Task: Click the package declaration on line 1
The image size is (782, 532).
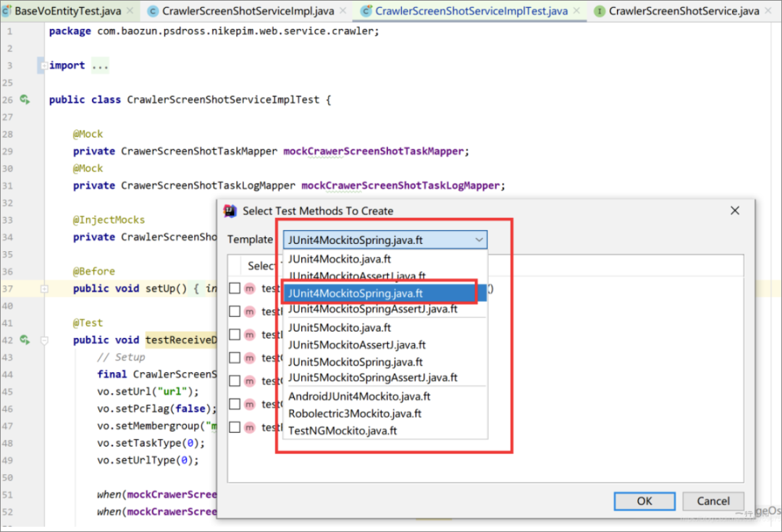Action: click(x=214, y=31)
